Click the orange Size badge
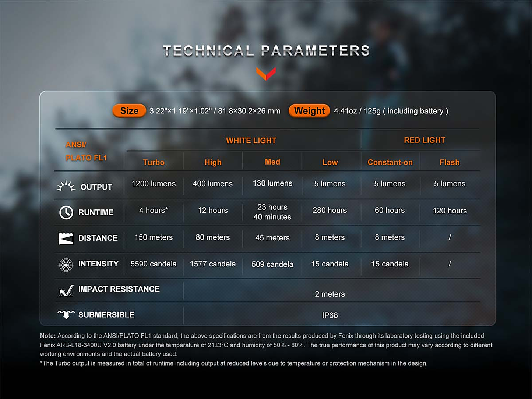The image size is (532, 399). (x=129, y=111)
